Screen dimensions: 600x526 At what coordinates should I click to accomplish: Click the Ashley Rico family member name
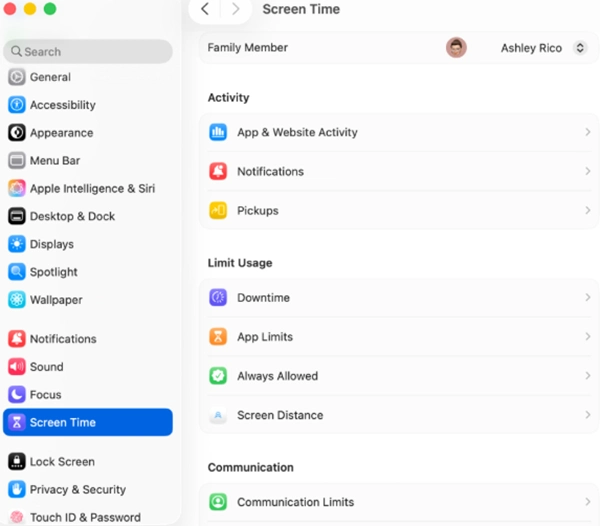(x=531, y=48)
